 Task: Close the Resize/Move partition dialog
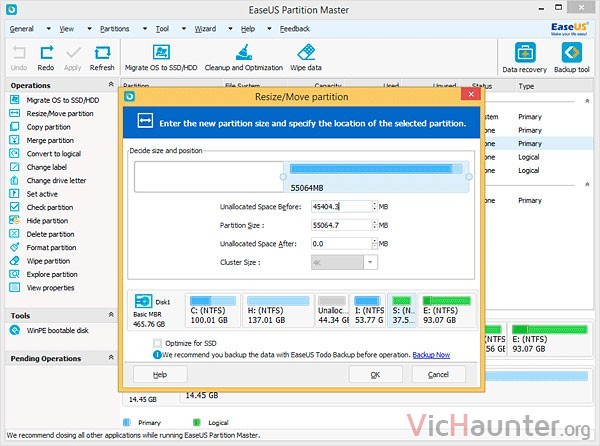pos(471,94)
